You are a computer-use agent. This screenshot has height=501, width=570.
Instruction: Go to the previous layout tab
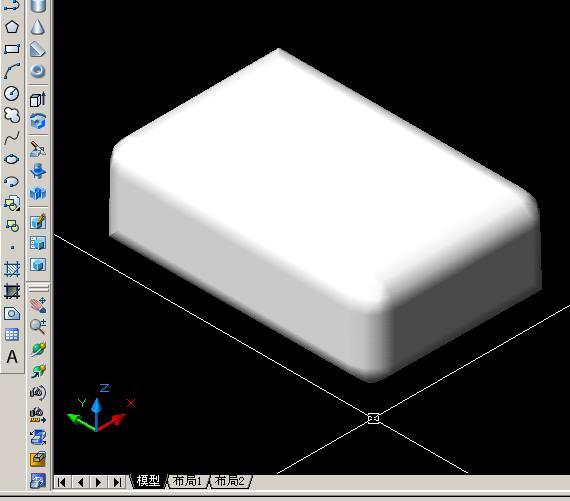pyautogui.click(x=80, y=482)
